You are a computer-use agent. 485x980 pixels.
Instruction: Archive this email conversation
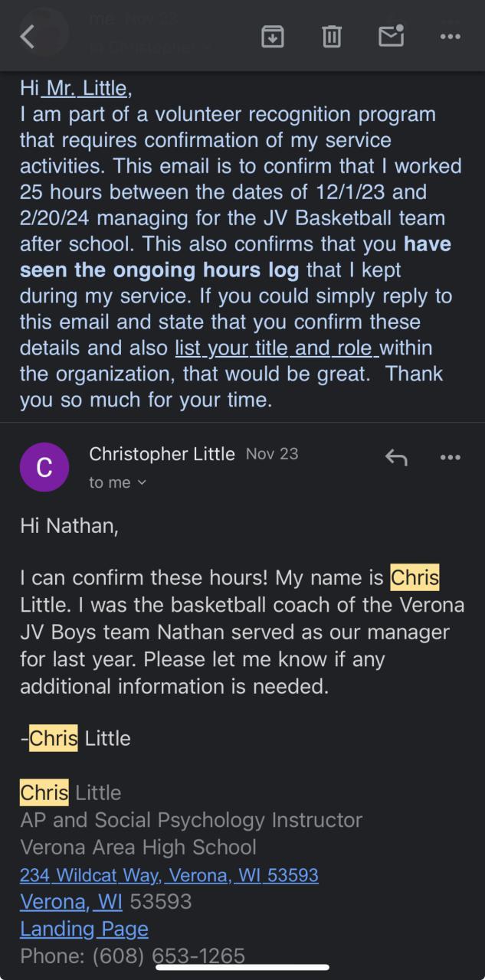273,36
